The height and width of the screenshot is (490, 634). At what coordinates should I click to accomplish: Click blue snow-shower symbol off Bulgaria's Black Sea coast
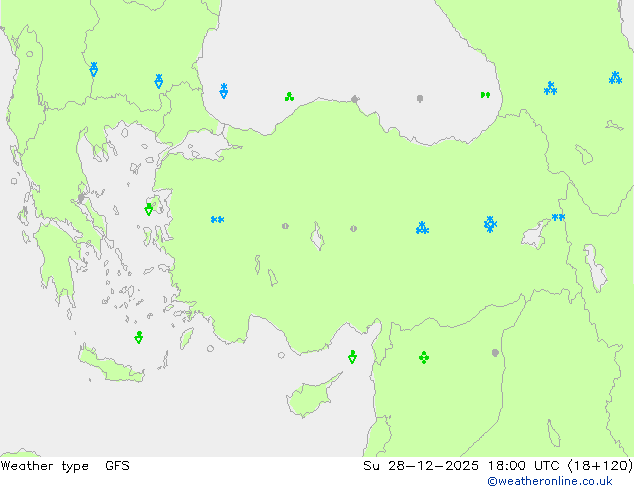pos(224,91)
